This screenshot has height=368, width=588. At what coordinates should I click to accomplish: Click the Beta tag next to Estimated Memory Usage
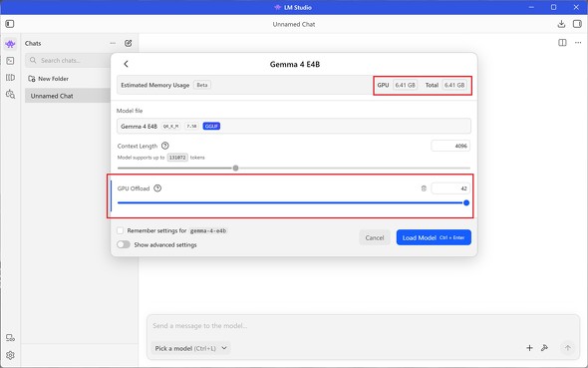(202, 85)
